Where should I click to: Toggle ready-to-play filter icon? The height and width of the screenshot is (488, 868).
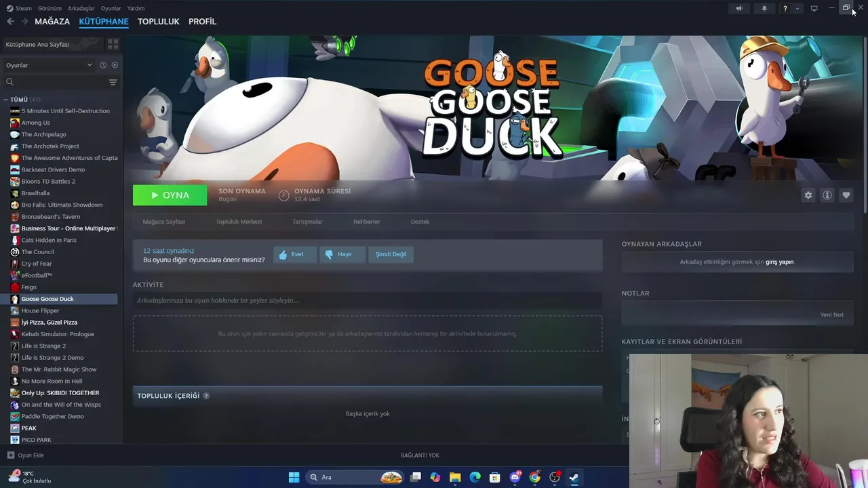coord(115,65)
